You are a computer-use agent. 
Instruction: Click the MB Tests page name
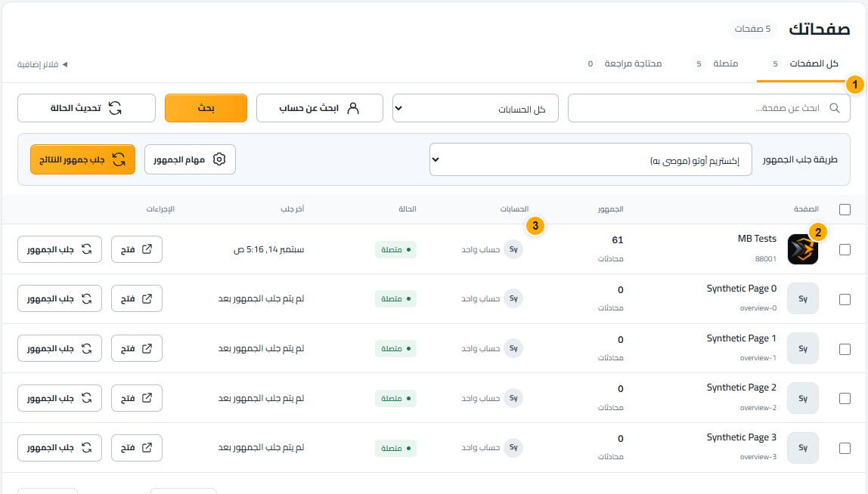[757, 239]
